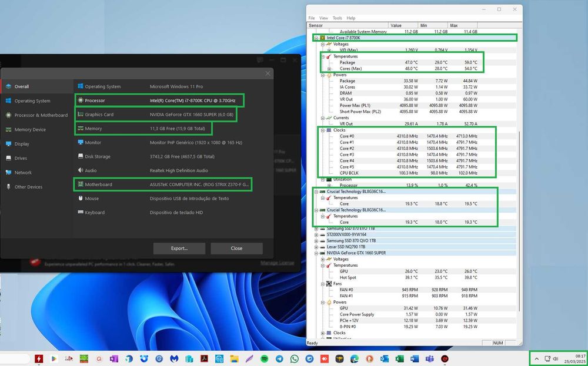Open Word from the taskbar
588x366 pixels.
(415, 359)
